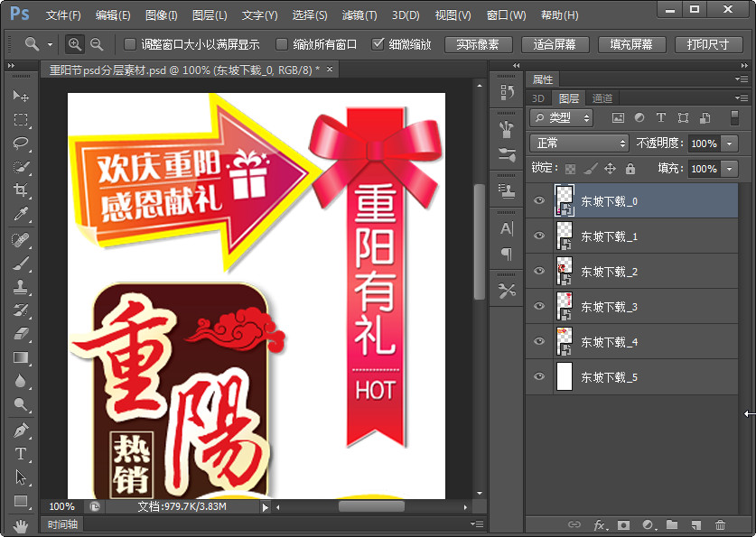Viewport: 756px width, 537px height.
Task: Open the Paragraph panel icon
Action: pyautogui.click(x=506, y=254)
